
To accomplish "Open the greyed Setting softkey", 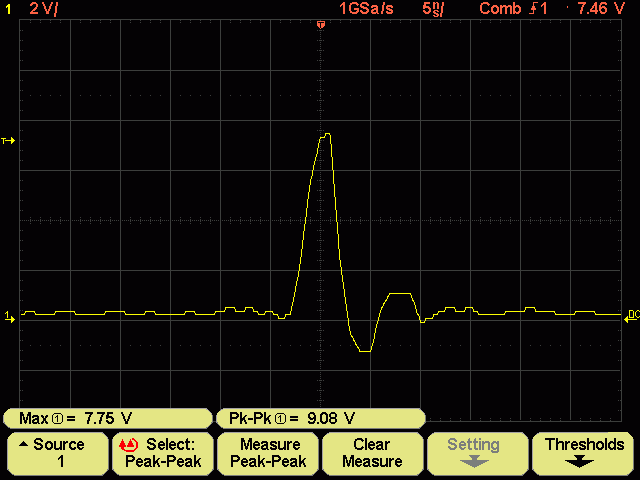I will pyautogui.click(x=477, y=453).
